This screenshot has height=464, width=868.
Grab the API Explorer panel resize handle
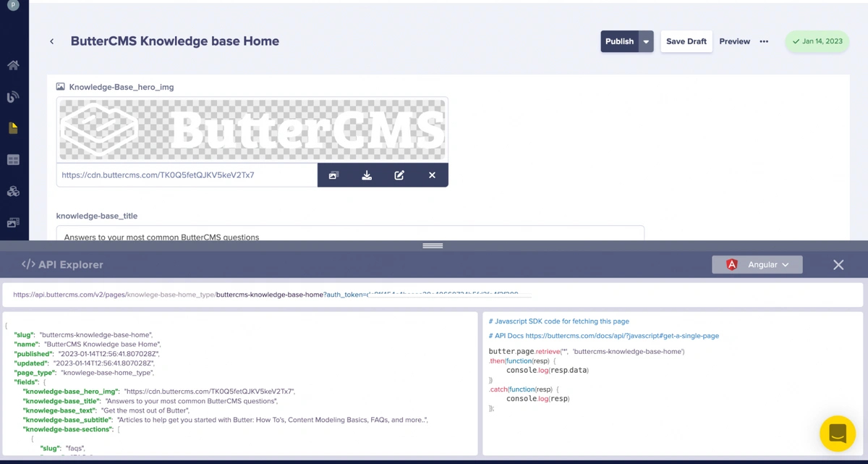tap(433, 246)
